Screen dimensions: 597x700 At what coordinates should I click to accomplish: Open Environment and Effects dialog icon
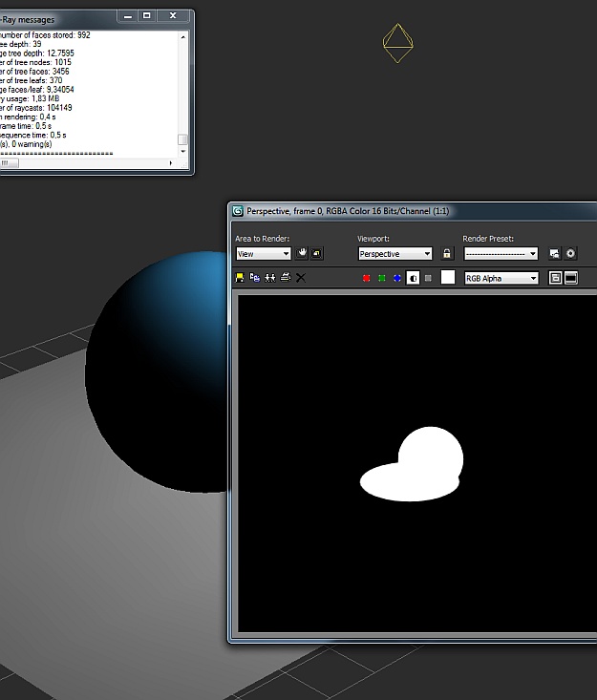[x=570, y=254]
